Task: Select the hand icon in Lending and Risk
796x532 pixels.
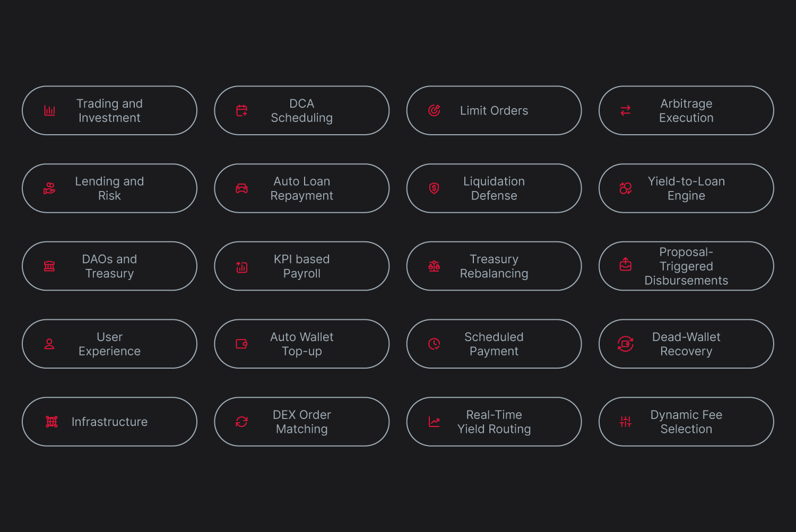Action: 49,188
